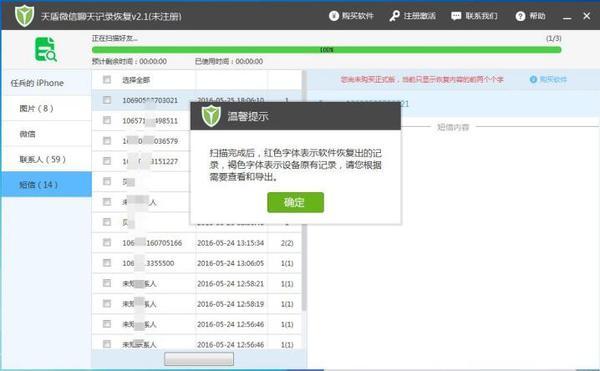The image size is (600, 371).
Task: Minimize the application window
Action: click(567, 17)
